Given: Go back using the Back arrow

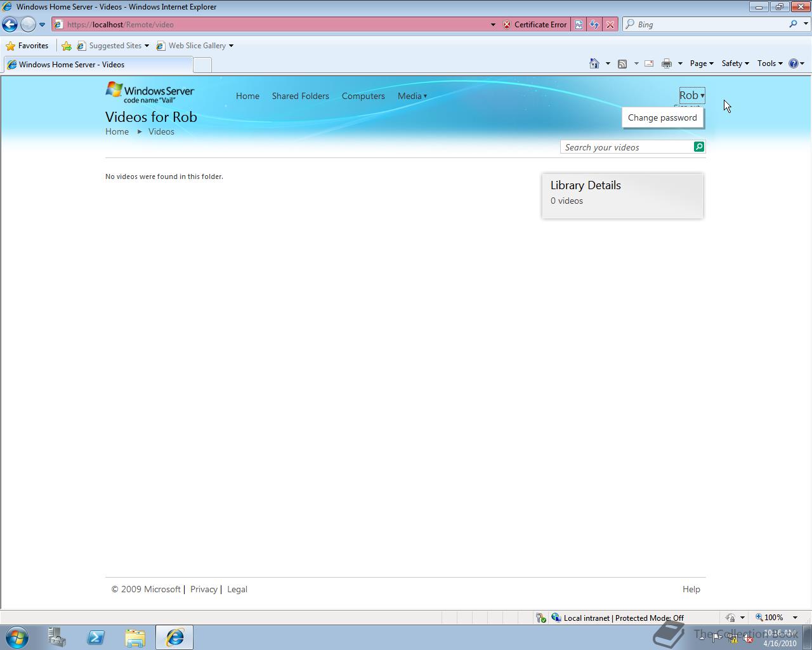Looking at the screenshot, I should coord(10,24).
